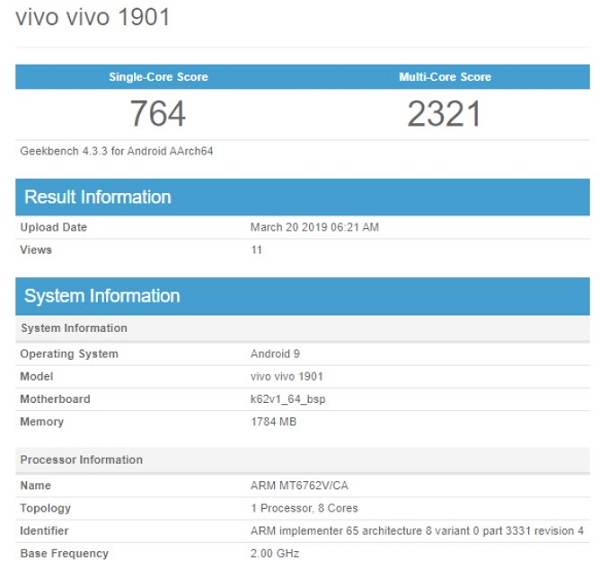Select the Single-Core Score header

coord(158,77)
